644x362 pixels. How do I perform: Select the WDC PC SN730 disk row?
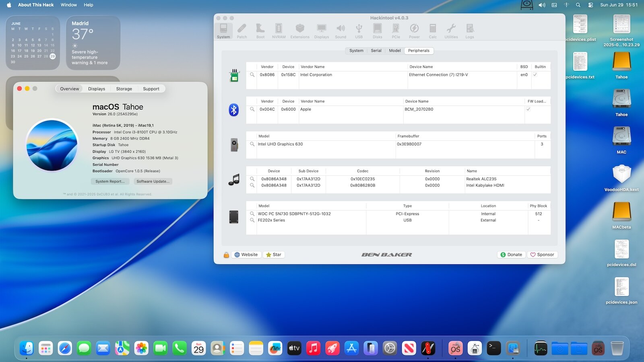(398, 214)
